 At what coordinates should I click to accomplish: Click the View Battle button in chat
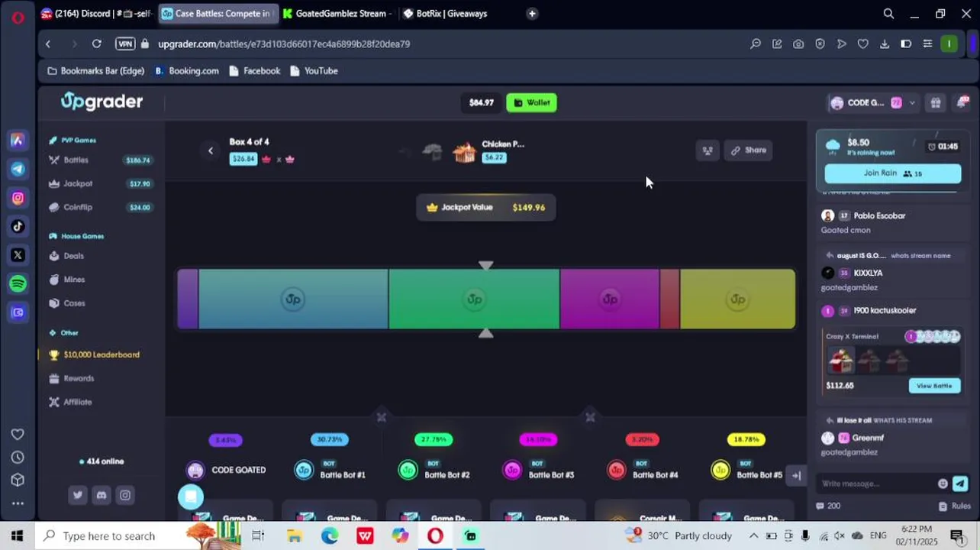coord(934,386)
